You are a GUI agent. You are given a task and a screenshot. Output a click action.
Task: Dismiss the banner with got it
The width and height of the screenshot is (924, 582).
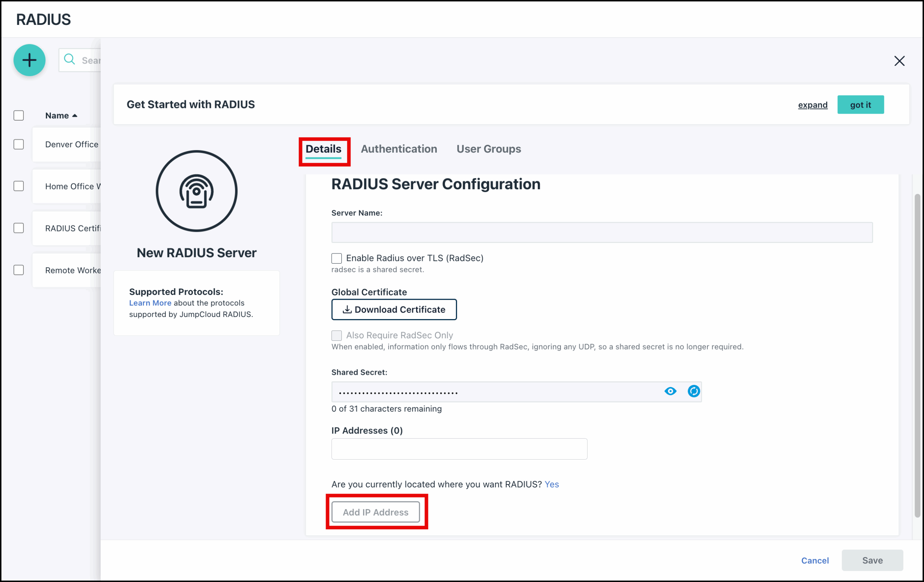point(860,104)
